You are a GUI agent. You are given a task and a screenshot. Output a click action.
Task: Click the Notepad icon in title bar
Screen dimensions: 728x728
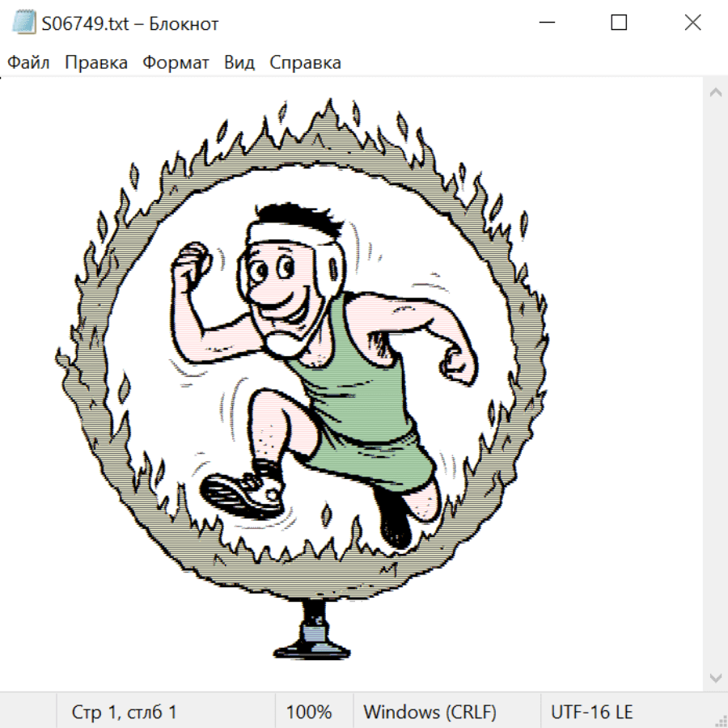click(25, 23)
